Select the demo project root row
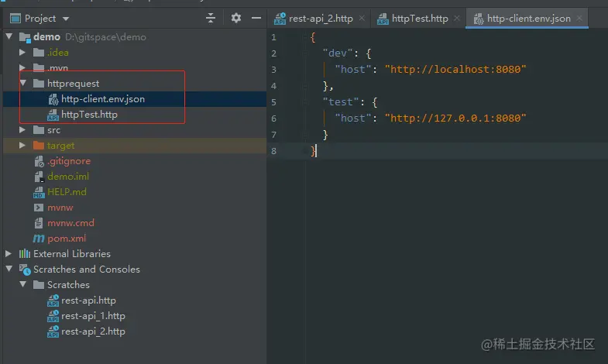 pyautogui.click(x=135, y=37)
